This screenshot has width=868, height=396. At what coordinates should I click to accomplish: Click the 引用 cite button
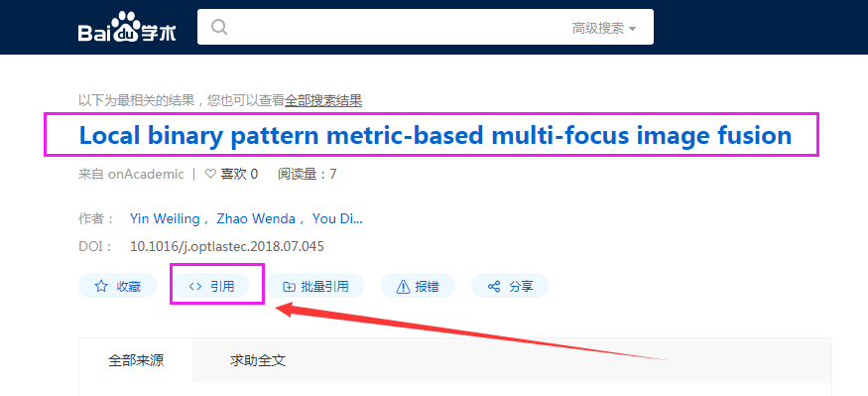pyautogui.click(x=211, y=287)
